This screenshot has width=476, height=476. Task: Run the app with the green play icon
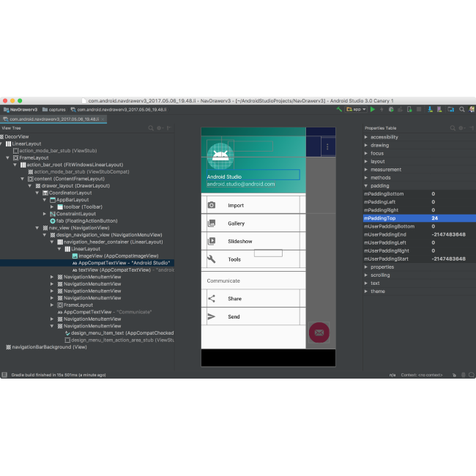pos(373,110)
